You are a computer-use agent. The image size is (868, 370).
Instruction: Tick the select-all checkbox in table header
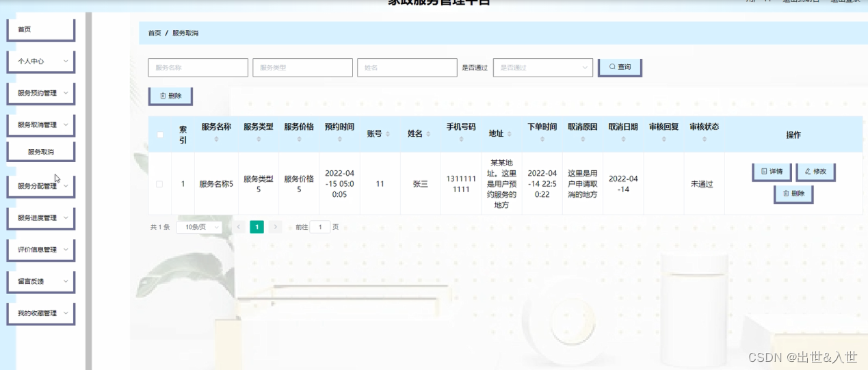[x=160, y=135]
